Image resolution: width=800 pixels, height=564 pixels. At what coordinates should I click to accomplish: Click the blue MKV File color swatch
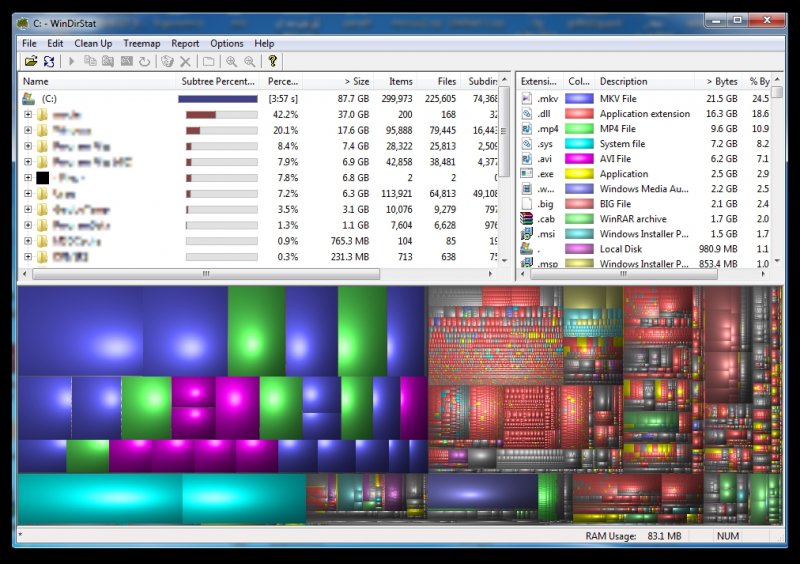click(579, 99)
